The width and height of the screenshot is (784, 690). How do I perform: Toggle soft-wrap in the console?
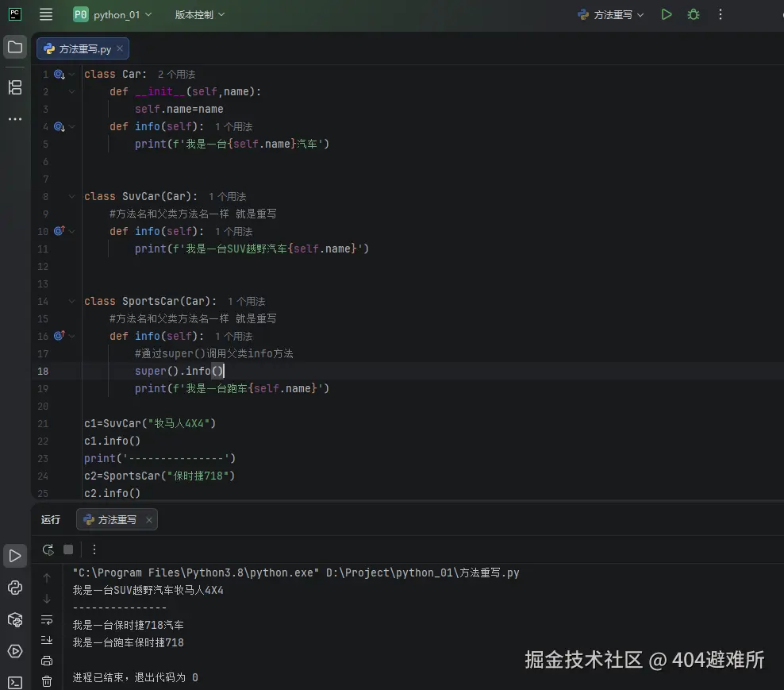point(47,620)
